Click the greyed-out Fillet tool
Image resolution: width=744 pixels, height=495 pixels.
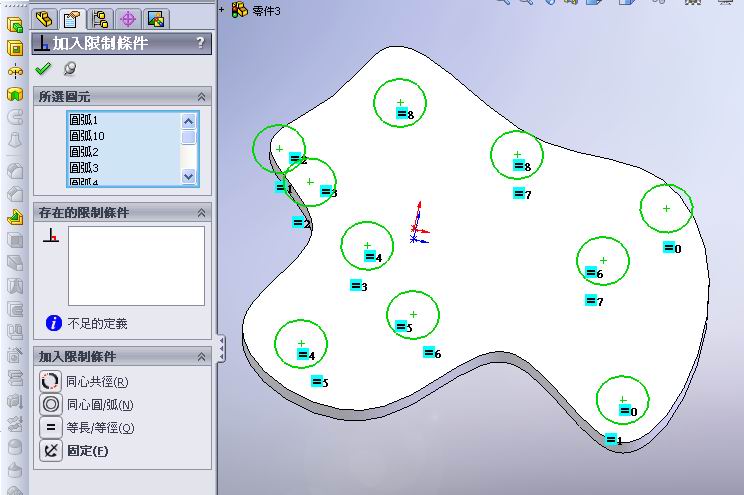[15, 171]
